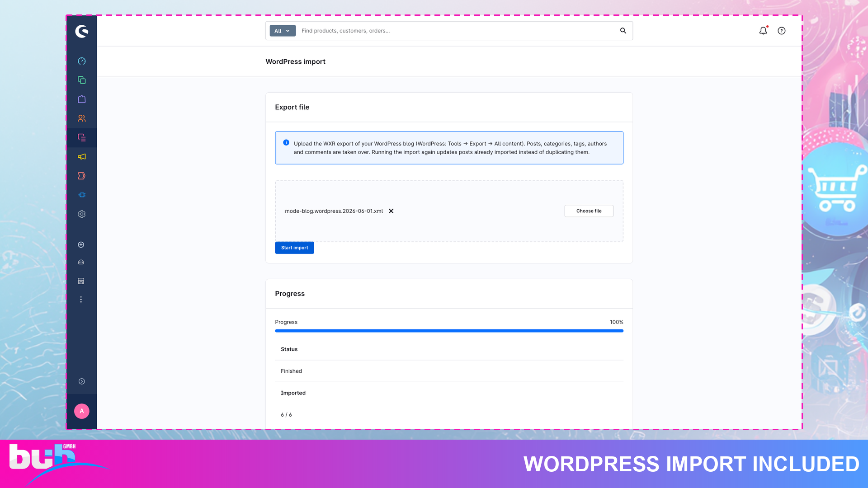This screenshot has width=868, height=488.
Task: Open the Dashboard speedometer icon in sidebar
Action: point(82,61)
